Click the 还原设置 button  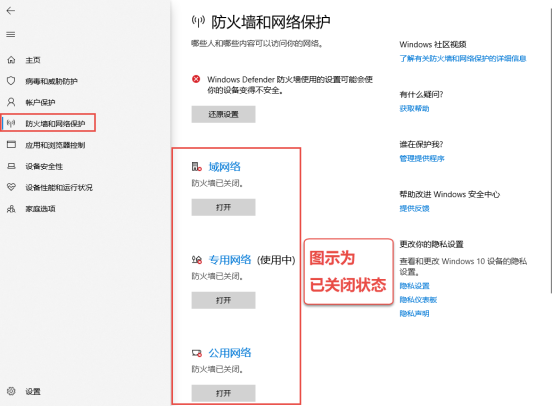(223, 114)
